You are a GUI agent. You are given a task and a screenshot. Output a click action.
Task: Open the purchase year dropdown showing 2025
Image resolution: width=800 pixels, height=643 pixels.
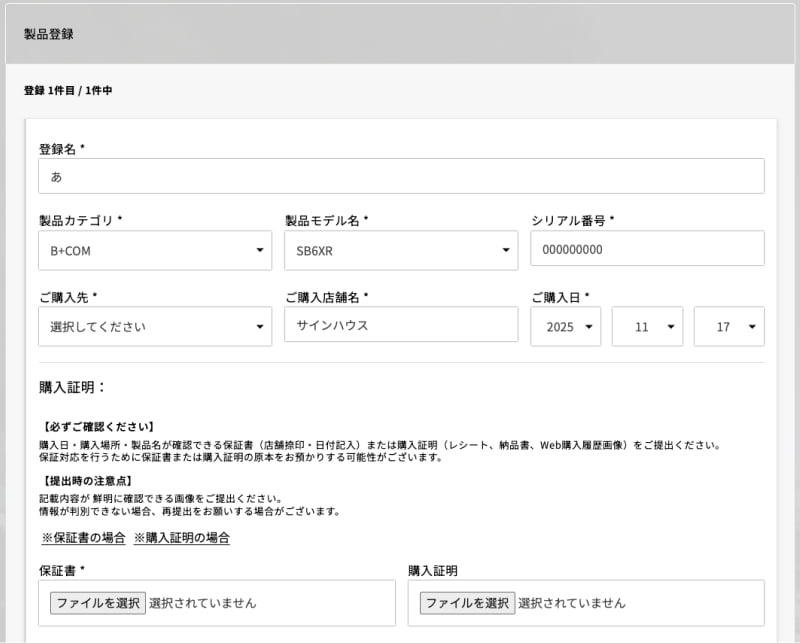(x=565, y=327)
